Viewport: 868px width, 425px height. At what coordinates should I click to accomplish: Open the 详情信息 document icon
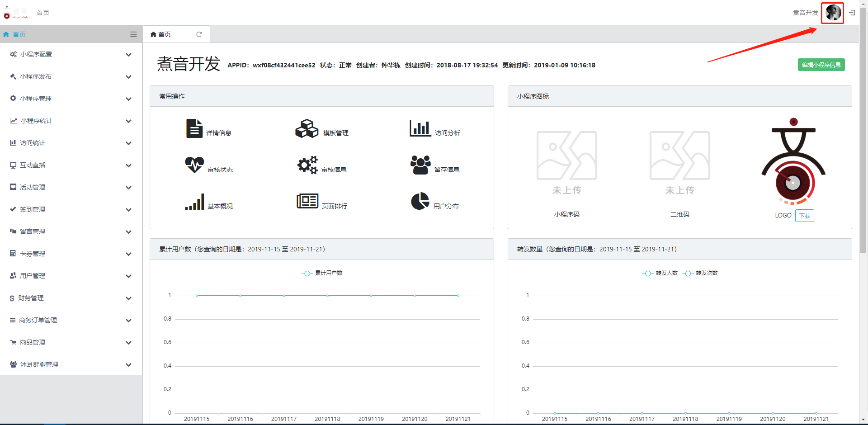click(194, 128)
